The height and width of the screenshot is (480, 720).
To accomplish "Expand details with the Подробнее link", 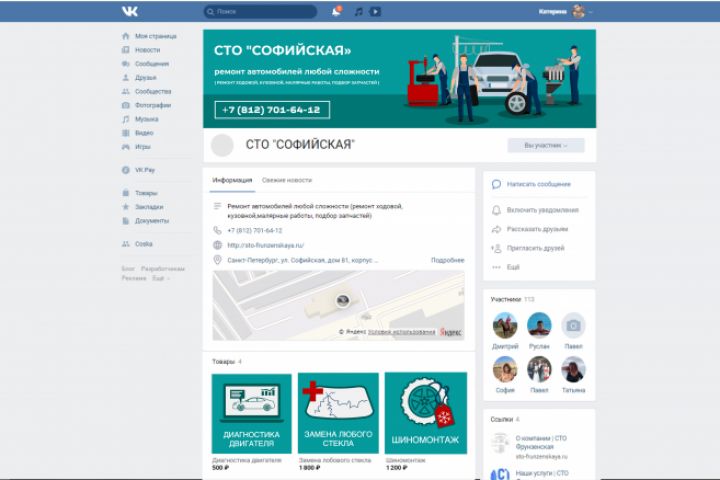I will pos(448,260).
